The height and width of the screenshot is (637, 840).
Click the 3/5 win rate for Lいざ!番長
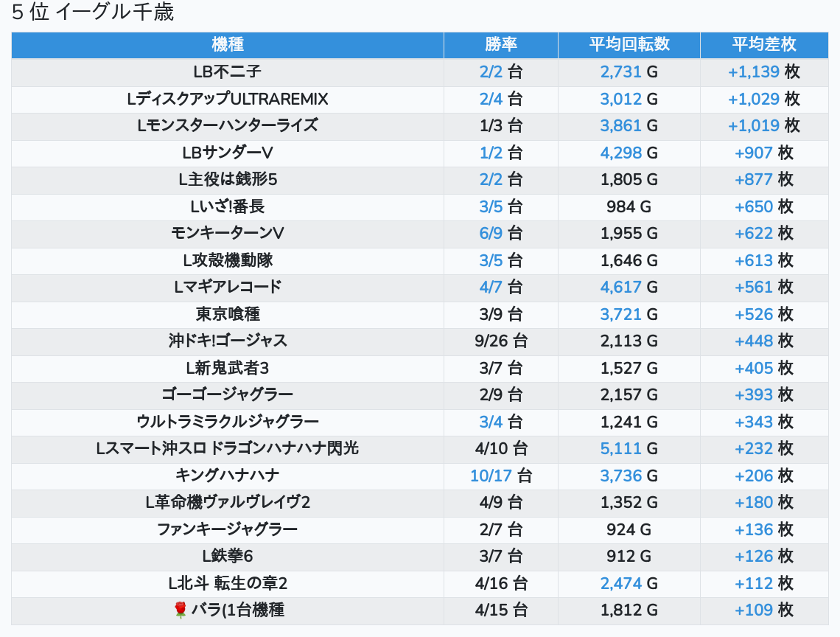491,206
